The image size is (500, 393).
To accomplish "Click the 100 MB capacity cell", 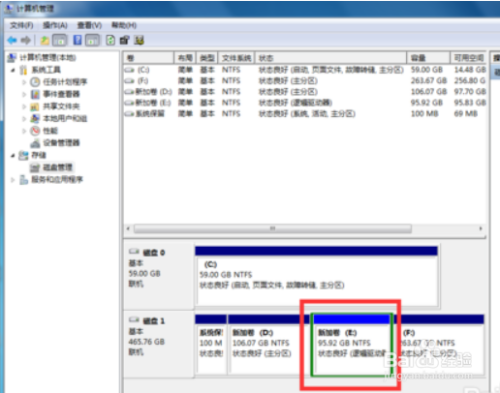I will [424, 114].
